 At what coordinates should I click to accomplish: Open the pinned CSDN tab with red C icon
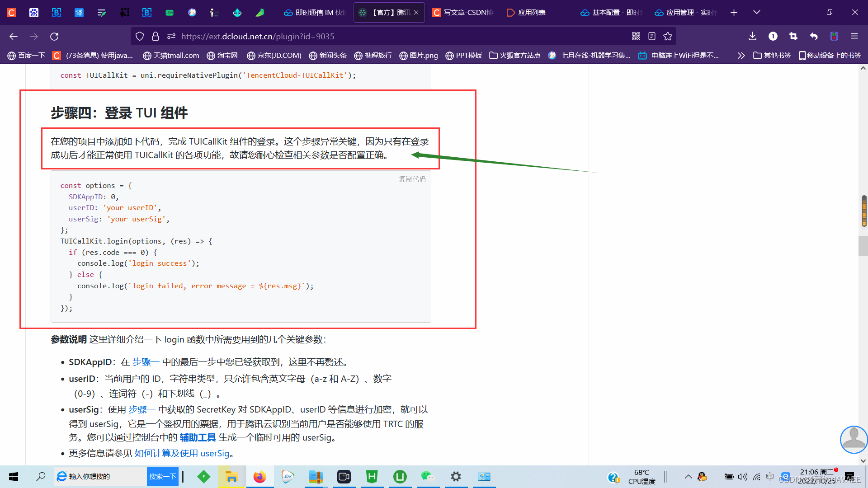pyautogui.click(x=12, y=13)
